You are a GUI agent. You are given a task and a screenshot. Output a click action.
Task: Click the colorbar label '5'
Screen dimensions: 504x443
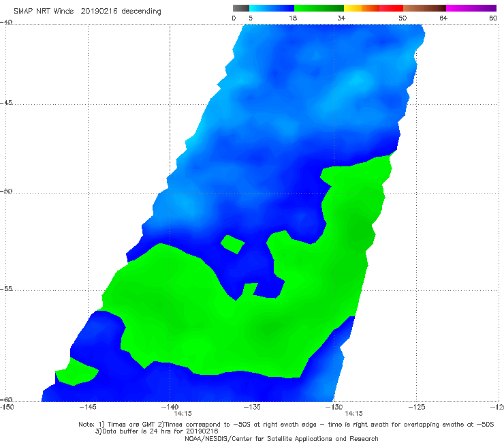pos(251,18)
